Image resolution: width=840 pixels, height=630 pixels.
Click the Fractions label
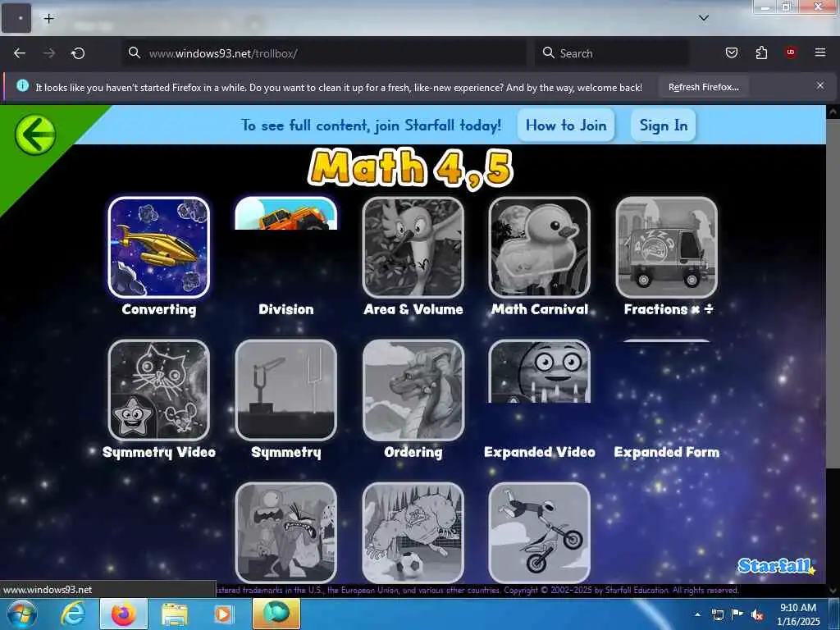[x=668, y=309]
